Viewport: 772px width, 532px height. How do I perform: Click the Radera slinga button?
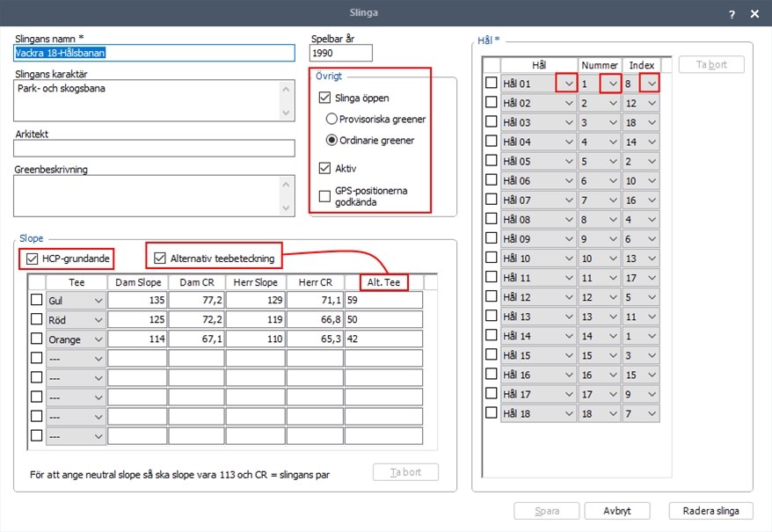[x=710, y=511]
